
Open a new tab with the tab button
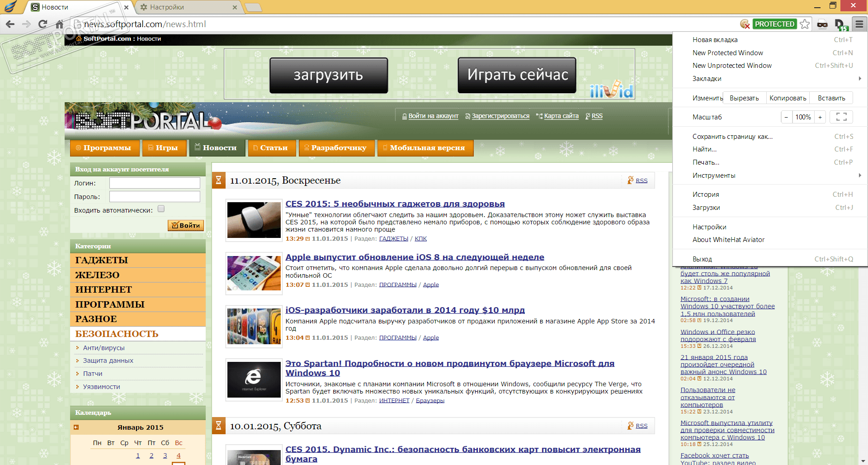[x=253, y=7]
